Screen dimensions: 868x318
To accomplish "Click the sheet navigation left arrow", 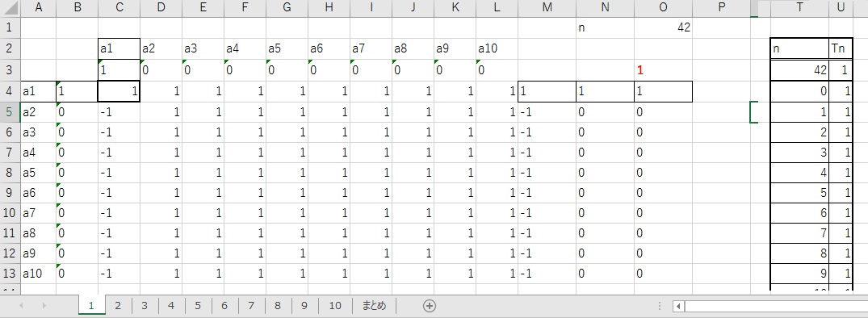I will 21,306.
